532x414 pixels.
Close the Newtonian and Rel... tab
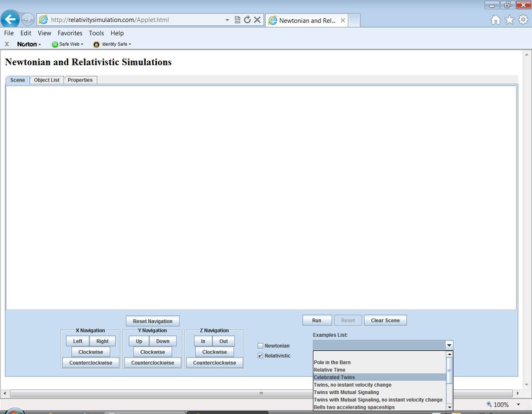click(x=343, y=20)
